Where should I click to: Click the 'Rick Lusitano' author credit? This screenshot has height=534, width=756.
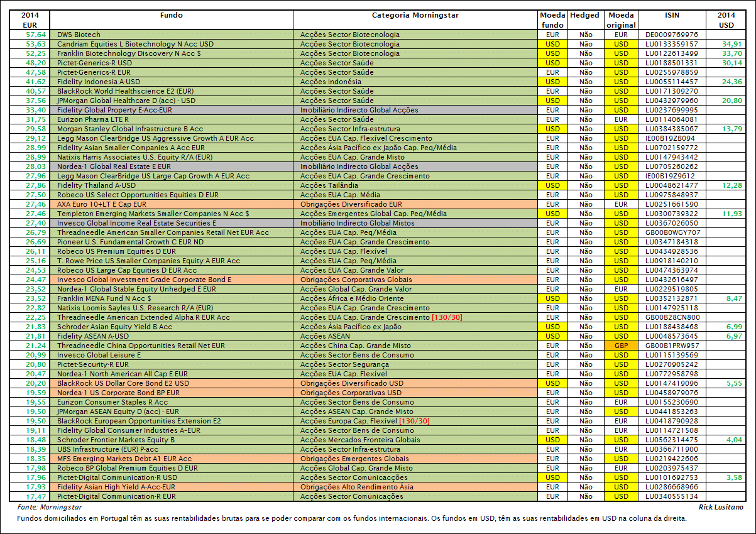point(721,507)
